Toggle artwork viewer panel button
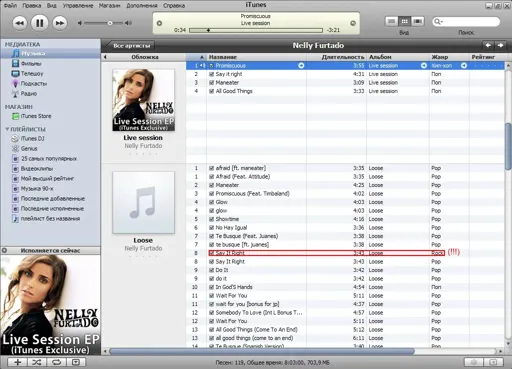This screenshot has width=512, height=369. 76,362
